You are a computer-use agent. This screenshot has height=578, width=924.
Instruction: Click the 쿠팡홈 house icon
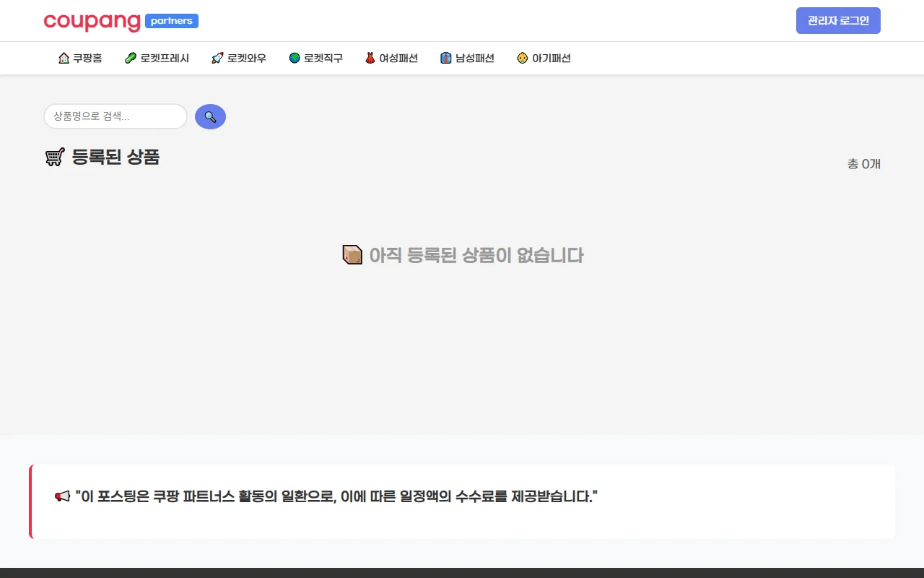(x=64, y=58)
